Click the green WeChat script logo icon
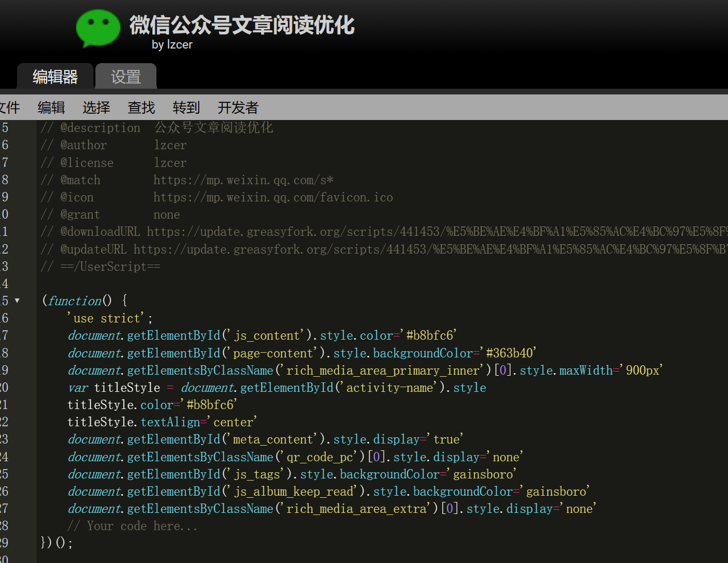The width and height of the screenshot is (728, 563). tap(98, 28)
